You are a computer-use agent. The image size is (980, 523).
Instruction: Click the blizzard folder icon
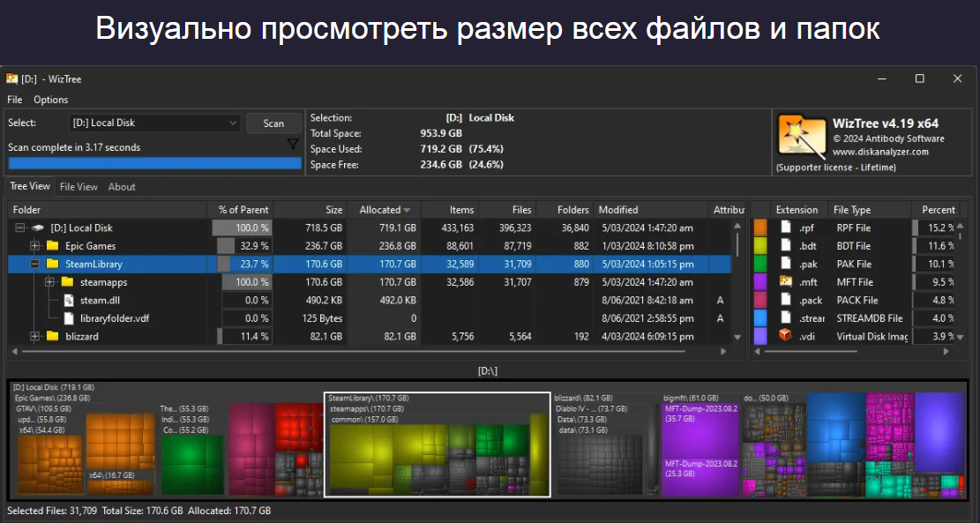click(x=53, y=336)
